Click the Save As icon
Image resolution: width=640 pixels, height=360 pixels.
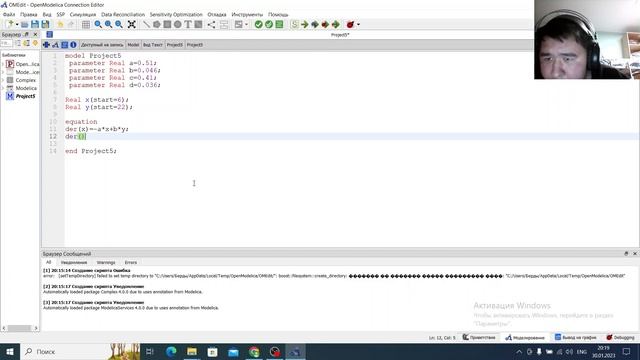(45, 24)
